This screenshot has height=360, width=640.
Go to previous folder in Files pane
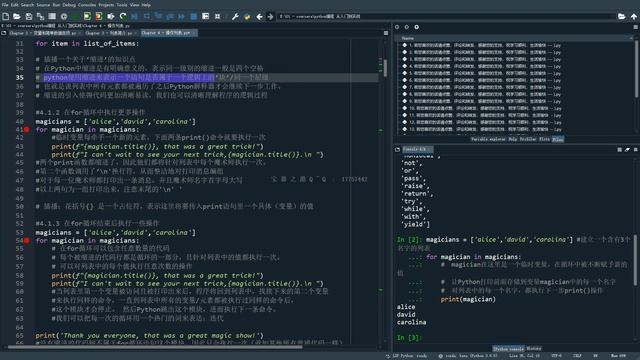coord(397,27)
